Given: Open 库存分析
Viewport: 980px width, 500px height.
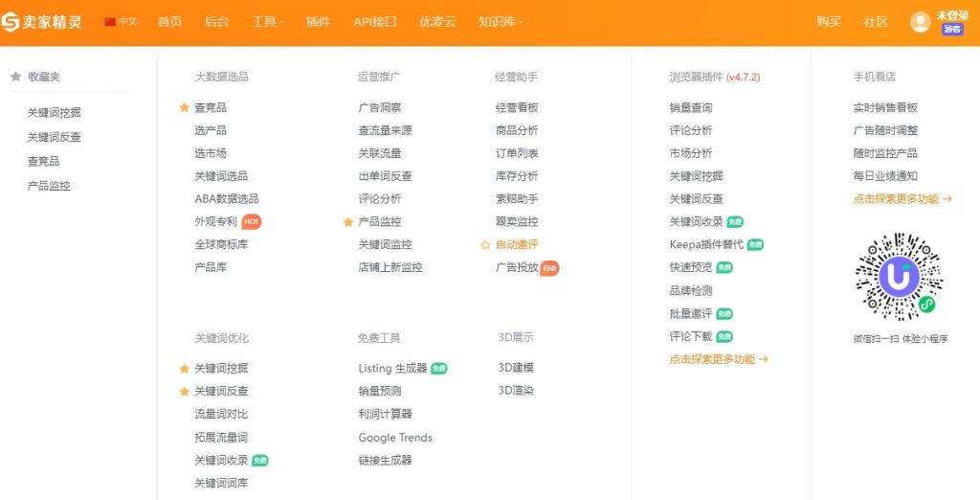Looking at the screenshot, I should [x=517, y=176].
